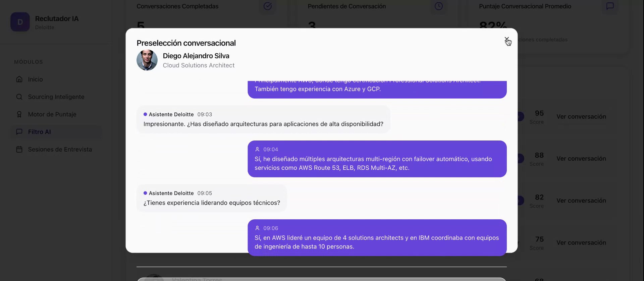This screenshot has width=644, height=281.
Task: Click the home icon beside Inicio
Action: [x=19, y=79]
